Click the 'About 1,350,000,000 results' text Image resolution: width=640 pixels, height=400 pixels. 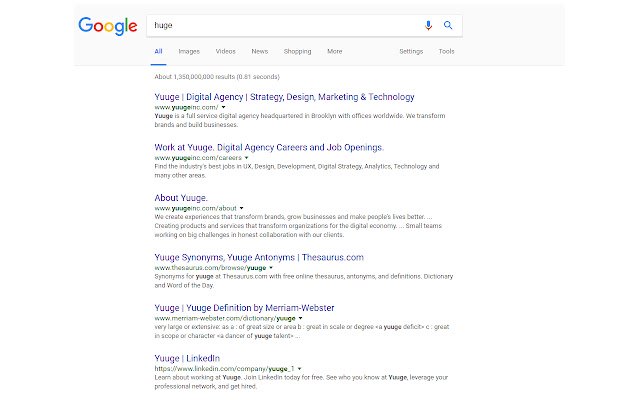(217, 77)
